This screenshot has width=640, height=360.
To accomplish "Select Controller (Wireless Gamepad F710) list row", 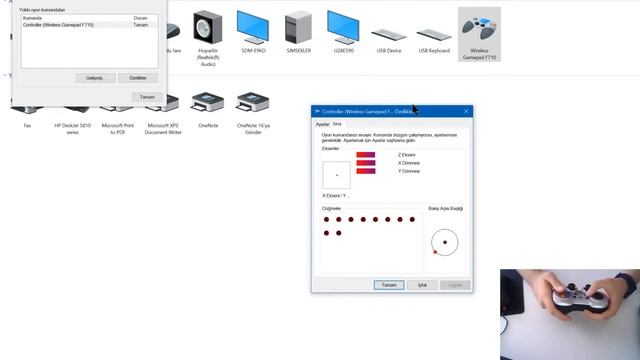I will coord(89,25).
